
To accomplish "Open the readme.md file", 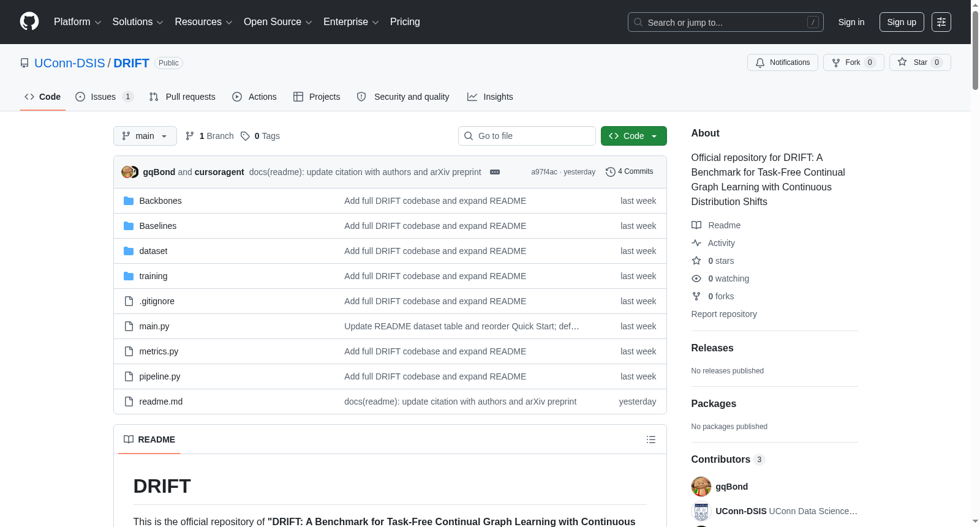I will click(161, 402).
